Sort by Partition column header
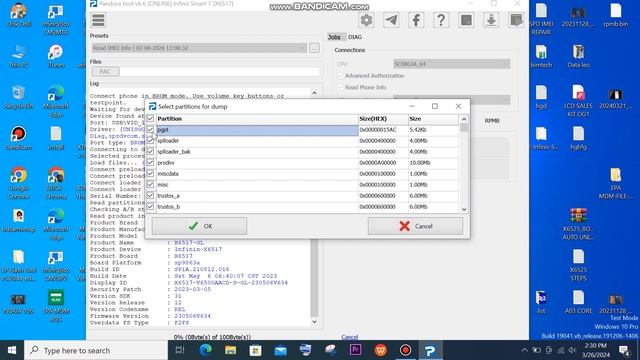 [257, 119]
